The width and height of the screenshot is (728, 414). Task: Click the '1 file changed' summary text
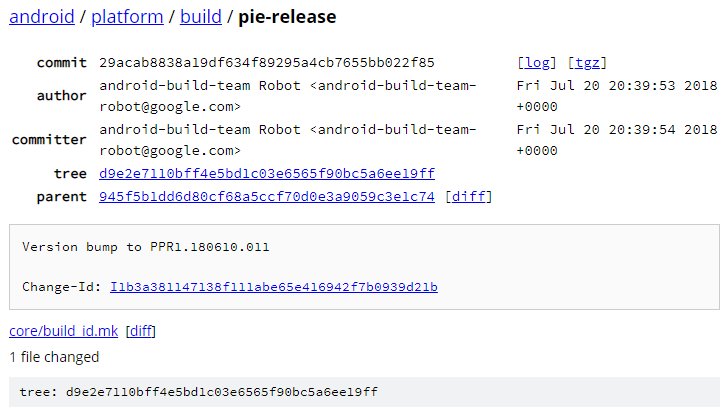[x=54, y=357]
